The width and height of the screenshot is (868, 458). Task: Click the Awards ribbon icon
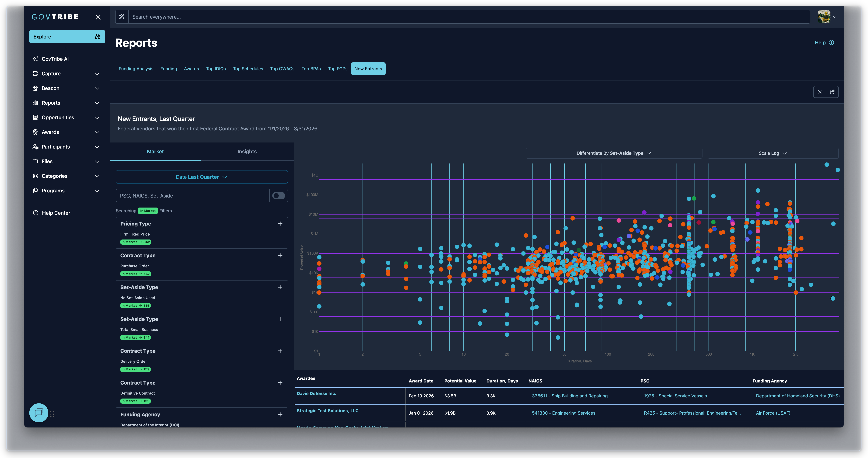point(35,132)
